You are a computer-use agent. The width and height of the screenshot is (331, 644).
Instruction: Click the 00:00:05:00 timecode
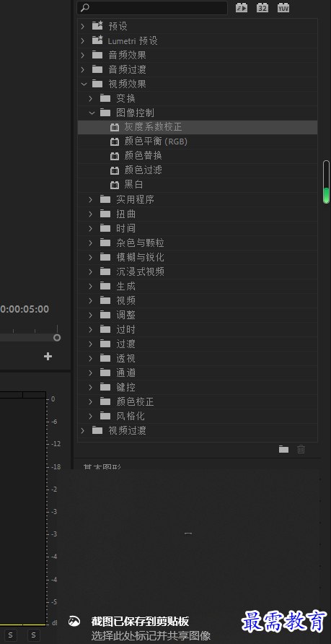[x=25, y=309]
